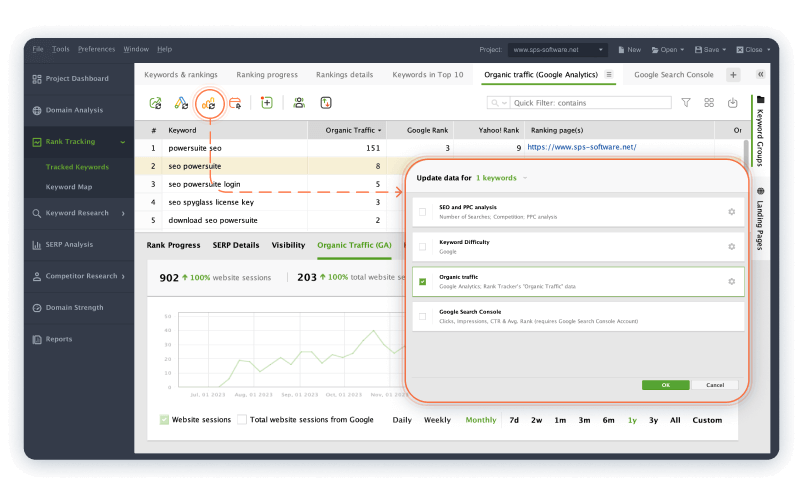Open settings gear for SEO and PPC analysis

point(732,212)
